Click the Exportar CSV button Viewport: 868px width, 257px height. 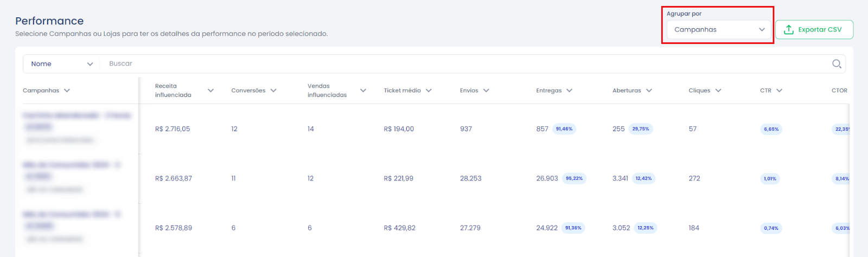[814, 29]
